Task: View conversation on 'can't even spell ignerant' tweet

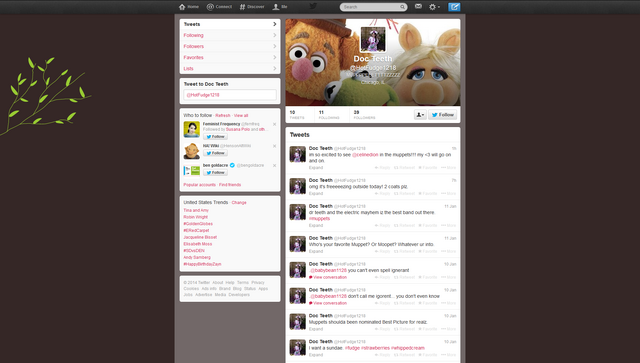Action: 328,277
